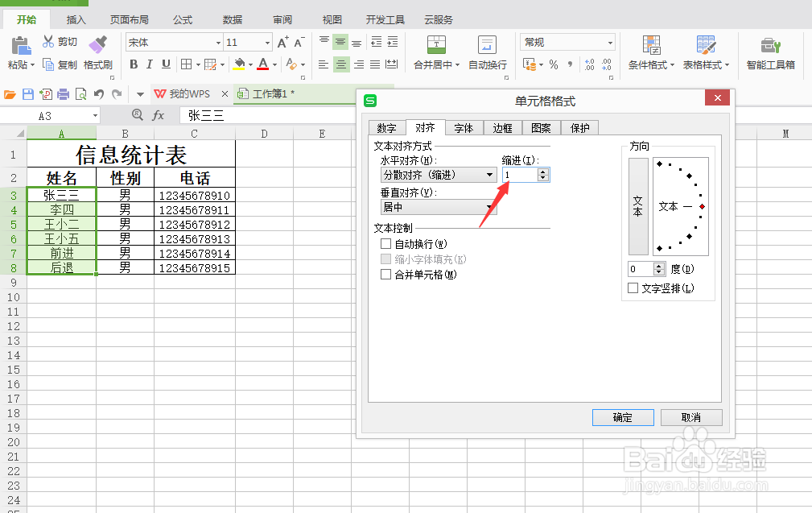This screenshot has width=812, height=513.
Task: Switch to the 插入 ribbon tab
Action: 76,19
